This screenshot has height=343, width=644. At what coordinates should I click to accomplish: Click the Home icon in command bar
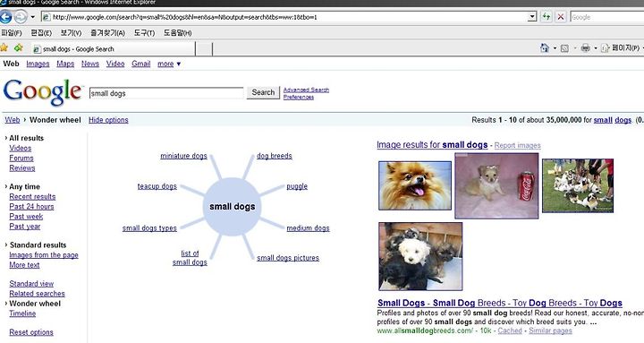pos(545,48)
